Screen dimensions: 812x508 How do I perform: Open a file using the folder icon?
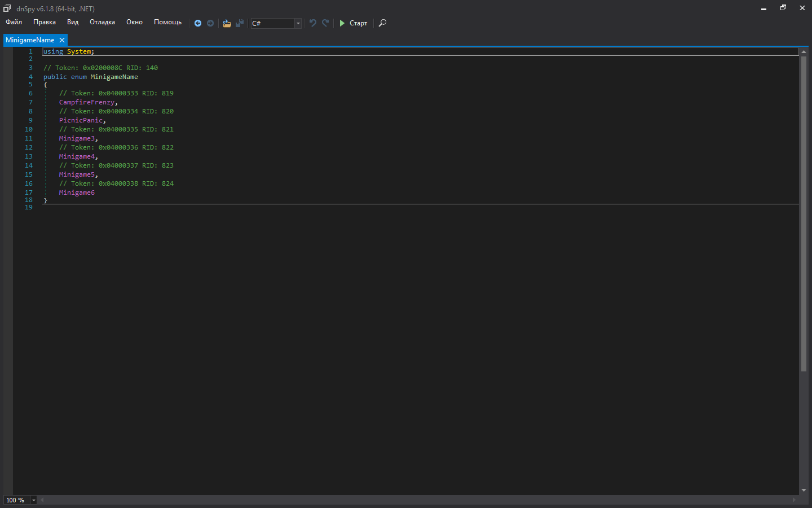pos(227,23)
